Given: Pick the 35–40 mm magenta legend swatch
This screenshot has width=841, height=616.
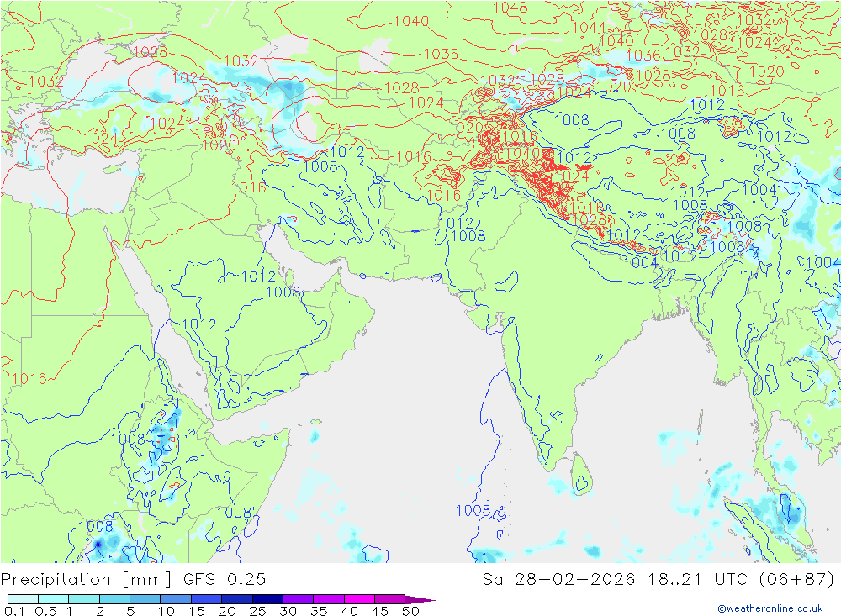Looking at the screenshot, I should pyautogui.click(x=328, y=599).
